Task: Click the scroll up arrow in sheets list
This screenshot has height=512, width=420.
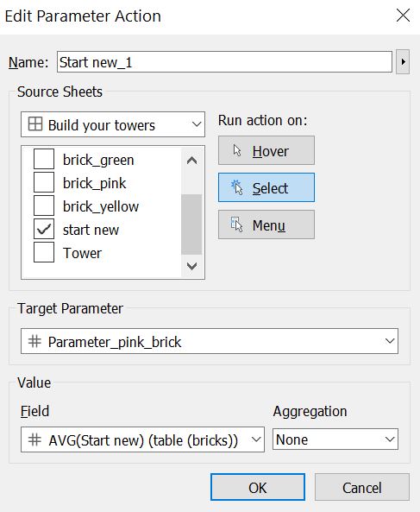Action: pyautogui.click(x=191, y=161)
